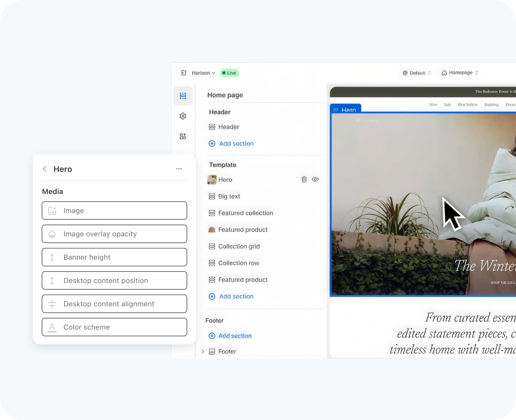Expand the Footer section chevron

coord(203,352)
